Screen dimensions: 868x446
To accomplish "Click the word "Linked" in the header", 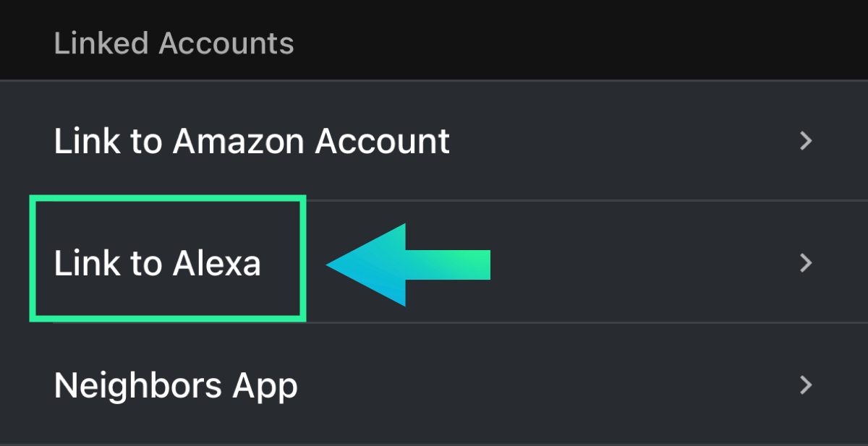I will pos(102,43).
